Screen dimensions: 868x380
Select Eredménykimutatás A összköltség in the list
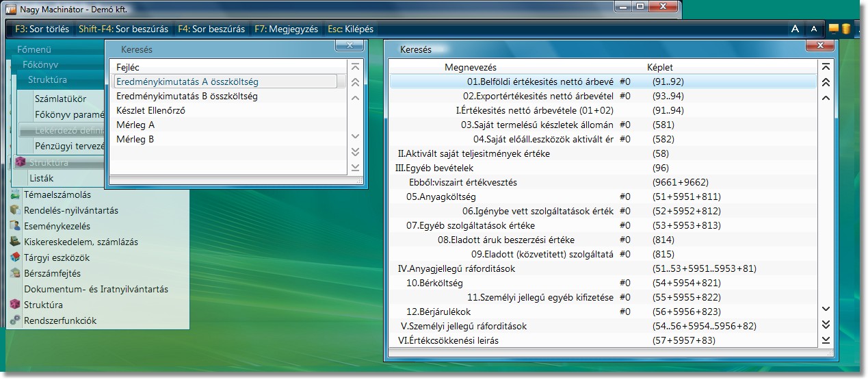(226, 81)
